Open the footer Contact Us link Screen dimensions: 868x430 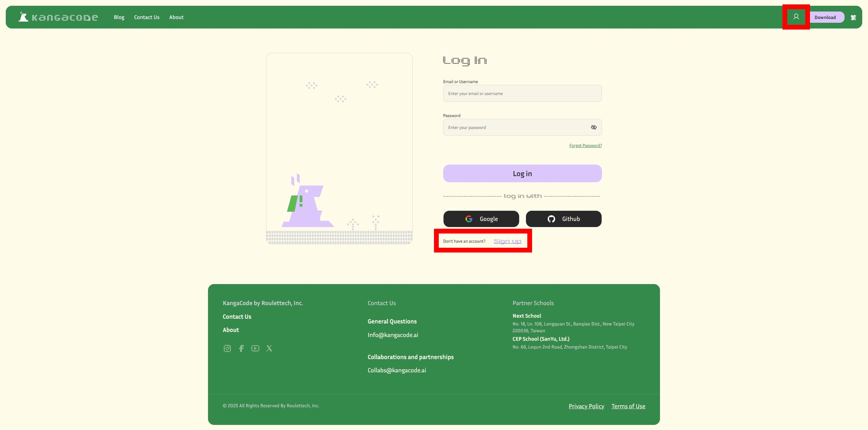pyautogui.click(x=237, y=317)
